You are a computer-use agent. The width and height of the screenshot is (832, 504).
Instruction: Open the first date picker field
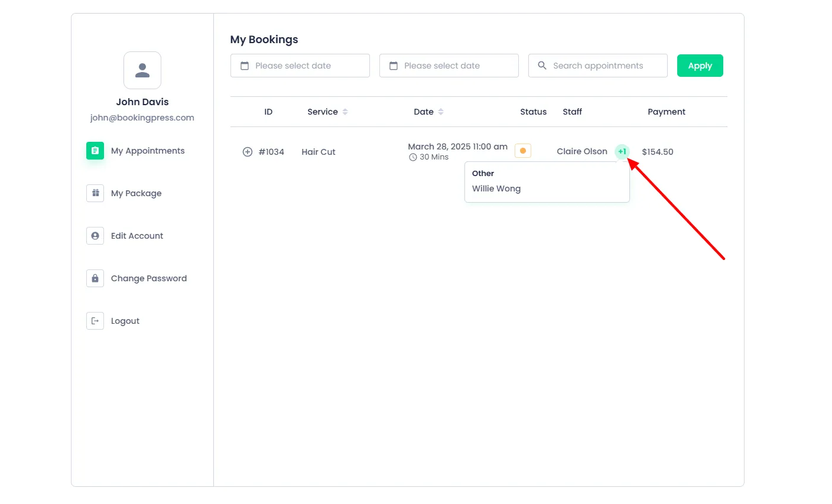(x=300, y=66)
